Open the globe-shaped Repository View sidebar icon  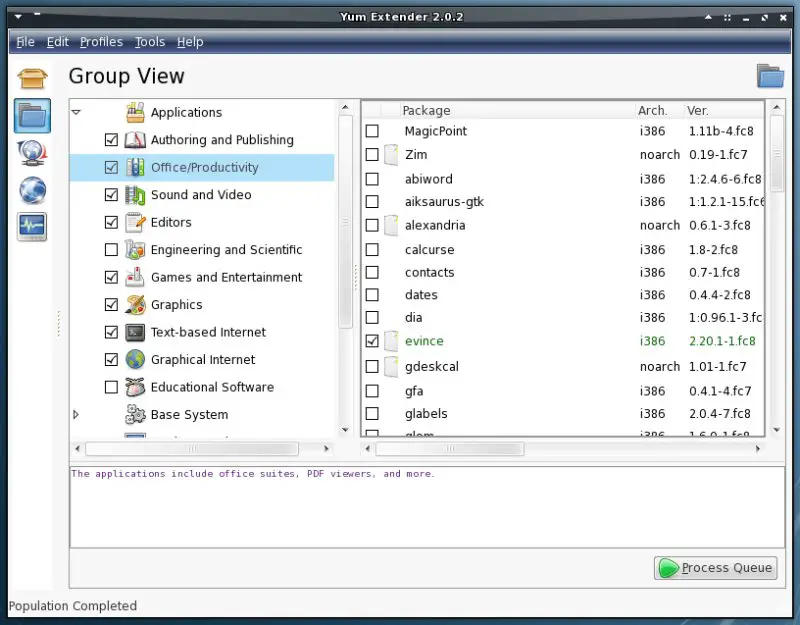32,189
